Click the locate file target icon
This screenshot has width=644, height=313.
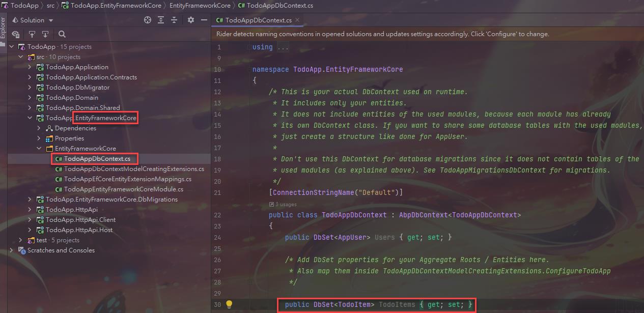point(148,20)
